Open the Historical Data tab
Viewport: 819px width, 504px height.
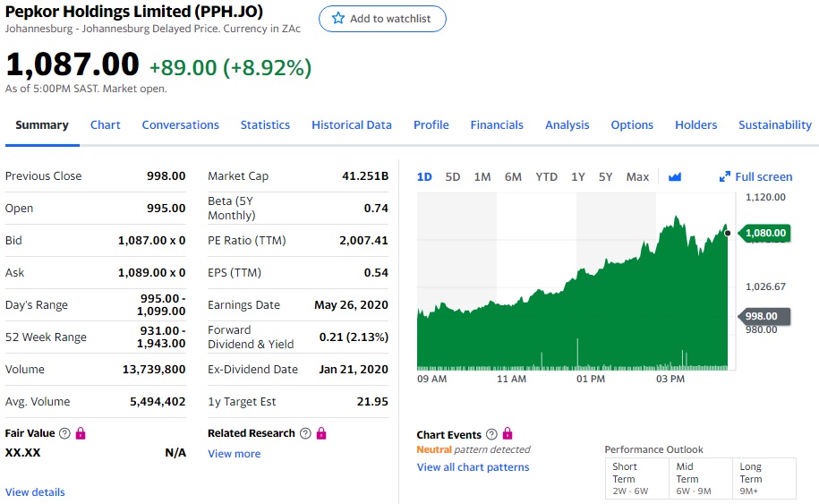(351, 125)
